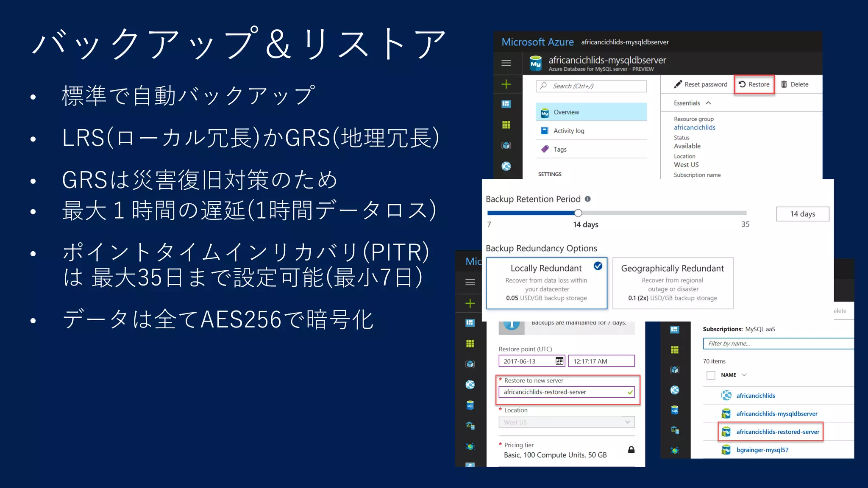Click the MySQL server icon beside africancichlids-mysqldbserver title
This screenshot has height=488, width=868.
pos(536,64)
